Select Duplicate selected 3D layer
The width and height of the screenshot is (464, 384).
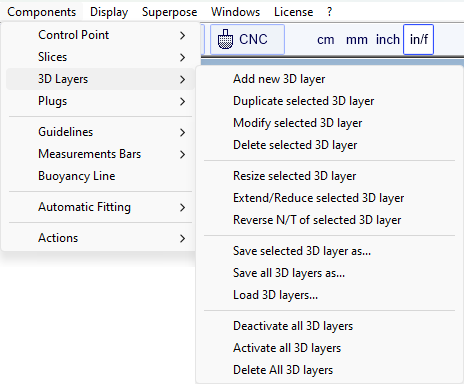tap(329, 101)
